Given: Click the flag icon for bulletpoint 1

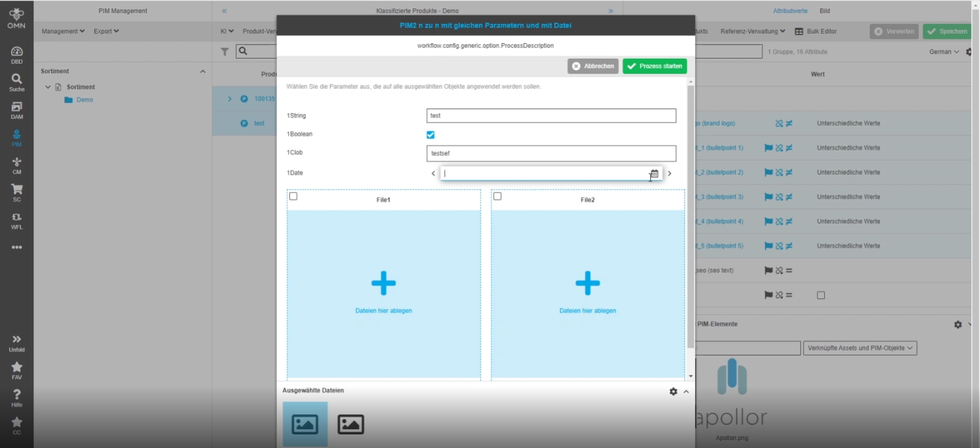Looking at the screenshot, I should pyautogui.click(x=768, y=148).
